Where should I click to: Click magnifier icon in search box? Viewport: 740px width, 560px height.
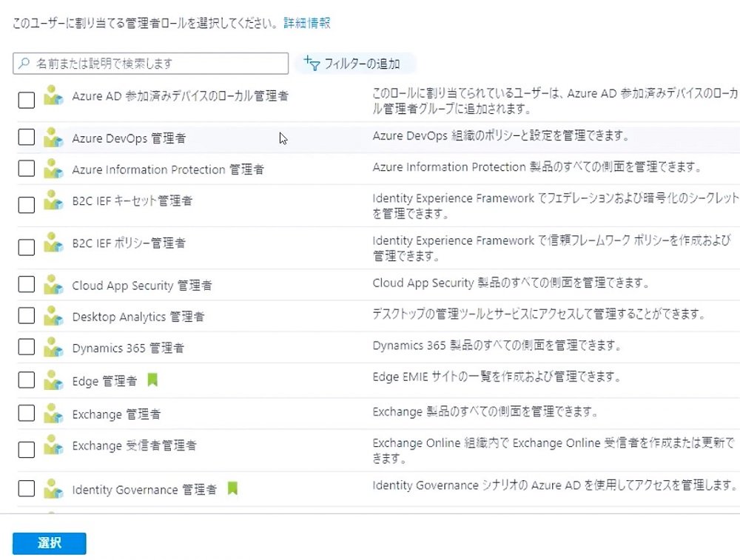pyautogui.click(x=24, y=63)
